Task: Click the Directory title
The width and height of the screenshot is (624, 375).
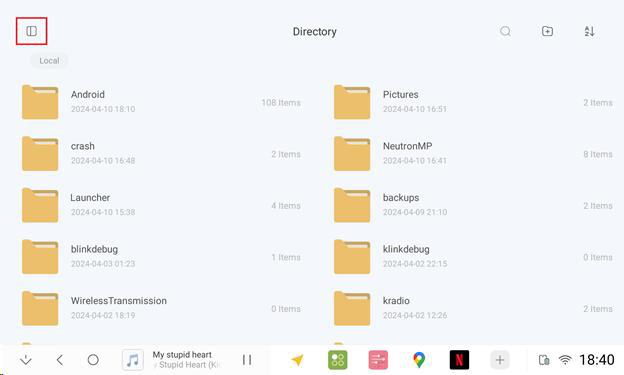Action: click(x=315, y=31)
